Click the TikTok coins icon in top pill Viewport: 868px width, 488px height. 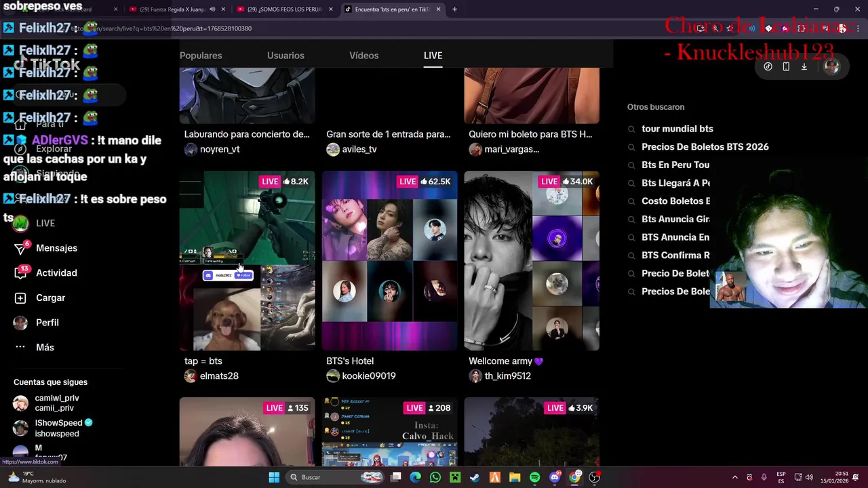768,66
